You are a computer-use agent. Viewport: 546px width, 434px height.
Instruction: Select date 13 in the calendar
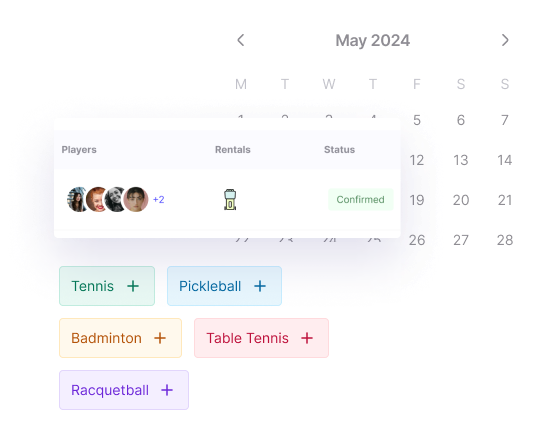[461, 160]
